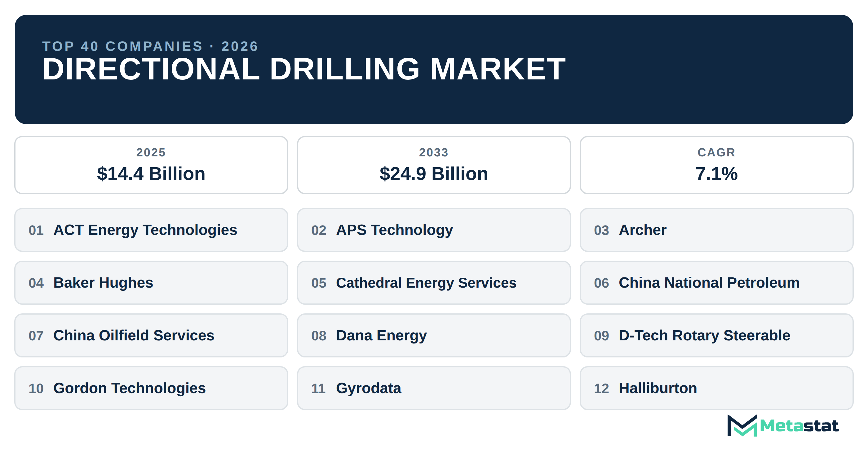Click the Directional Drilling Market title
Screen dimensions: 868x453
click(x=304, y=69)
